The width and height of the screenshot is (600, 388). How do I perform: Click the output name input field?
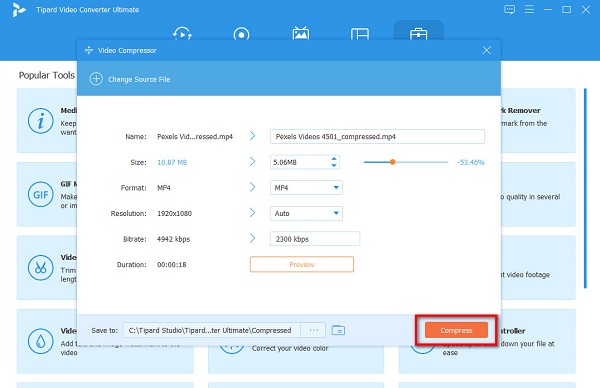[x=377, y=137]
